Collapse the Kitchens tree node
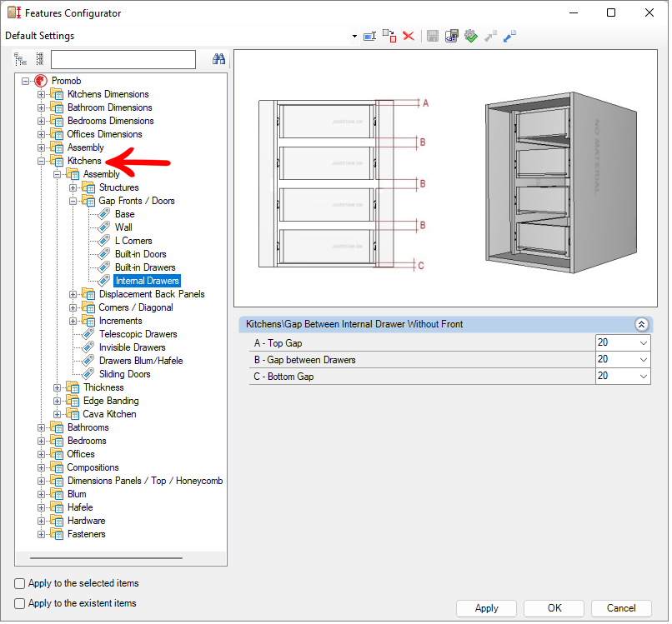Image resolution: width=672 pixels, height=624 pixels. click(41, 162)
